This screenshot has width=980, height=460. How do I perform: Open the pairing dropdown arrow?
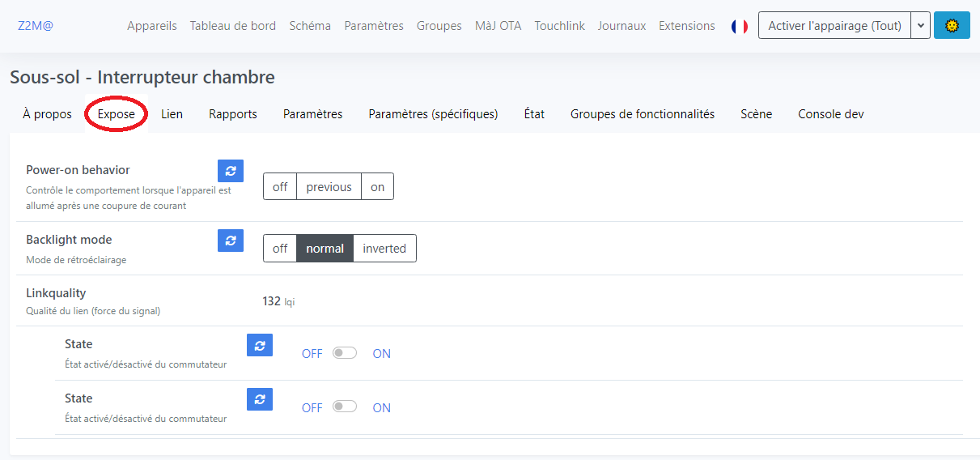point(920,25)
